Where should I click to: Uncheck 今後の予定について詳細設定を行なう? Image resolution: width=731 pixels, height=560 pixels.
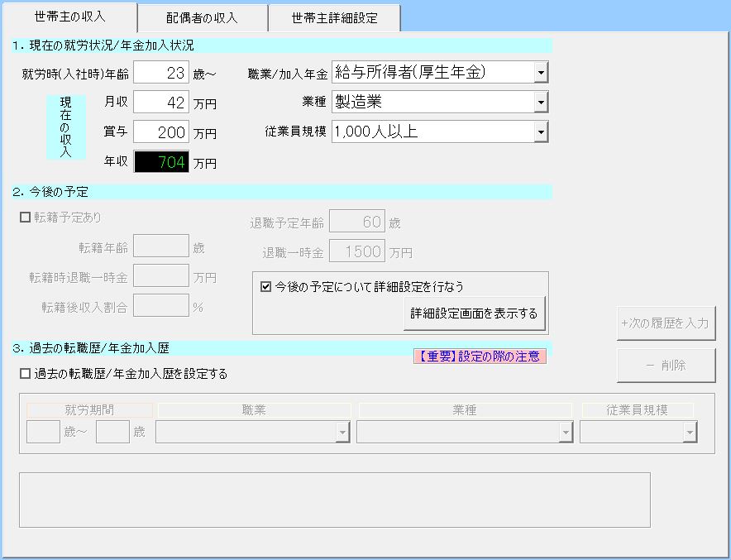pos(266,286)
